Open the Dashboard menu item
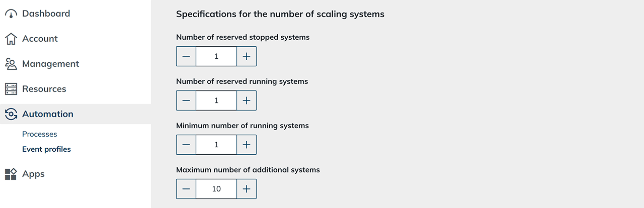This screenshot has width=644, height=208. (46, 14)
